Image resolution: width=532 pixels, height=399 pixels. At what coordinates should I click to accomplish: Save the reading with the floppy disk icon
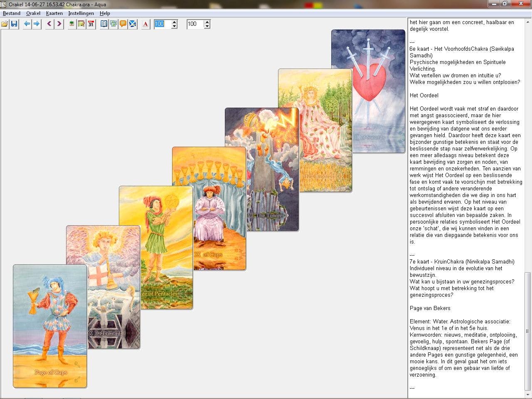point(14,24)
